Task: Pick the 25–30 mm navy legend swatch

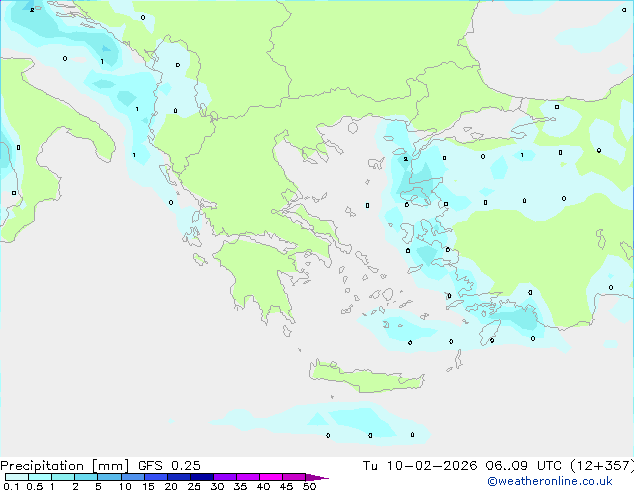Action: tap(201, 477)
